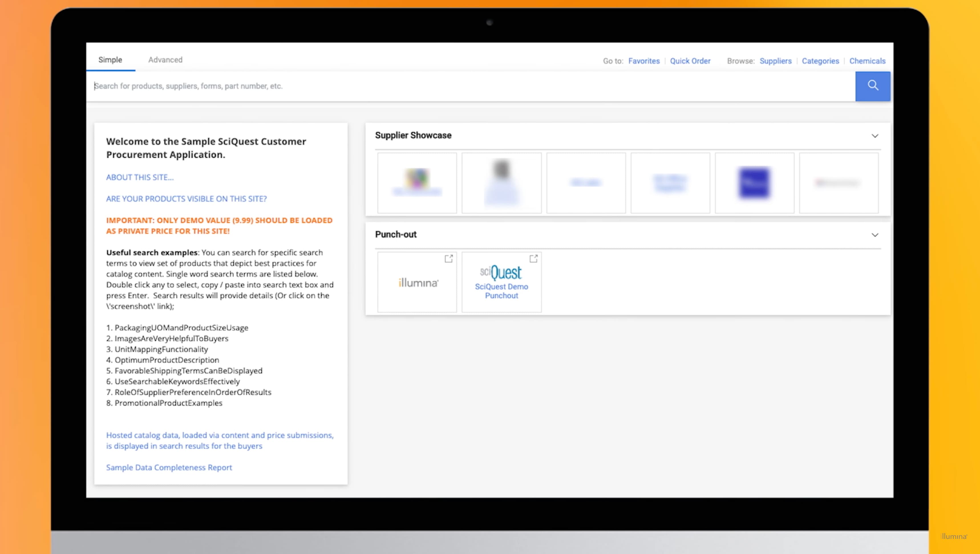980x554 pixels.
Task: Select the Simple search tab
Action: [x=110, y=60]
